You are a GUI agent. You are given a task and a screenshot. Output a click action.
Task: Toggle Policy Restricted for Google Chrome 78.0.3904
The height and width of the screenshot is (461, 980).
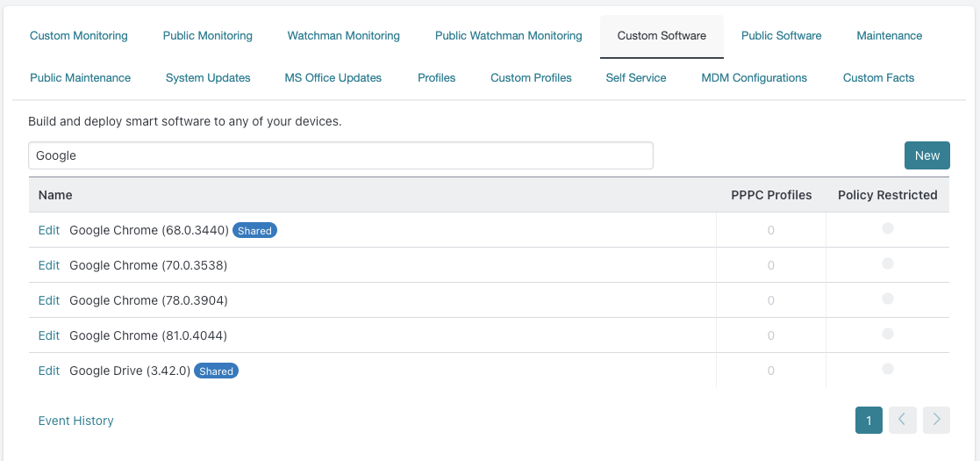pos(888,299)
